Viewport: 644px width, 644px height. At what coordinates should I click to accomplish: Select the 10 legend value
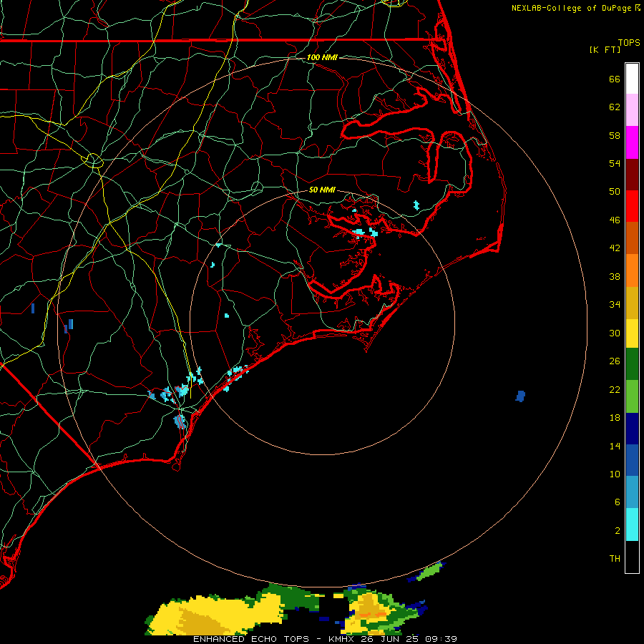[615, 474]
